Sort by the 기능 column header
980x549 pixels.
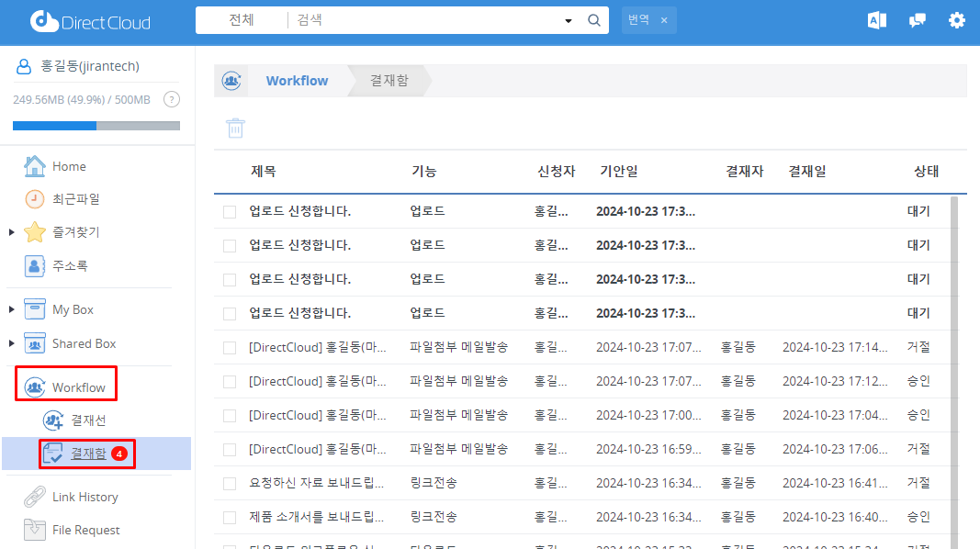tap(423, 171)
